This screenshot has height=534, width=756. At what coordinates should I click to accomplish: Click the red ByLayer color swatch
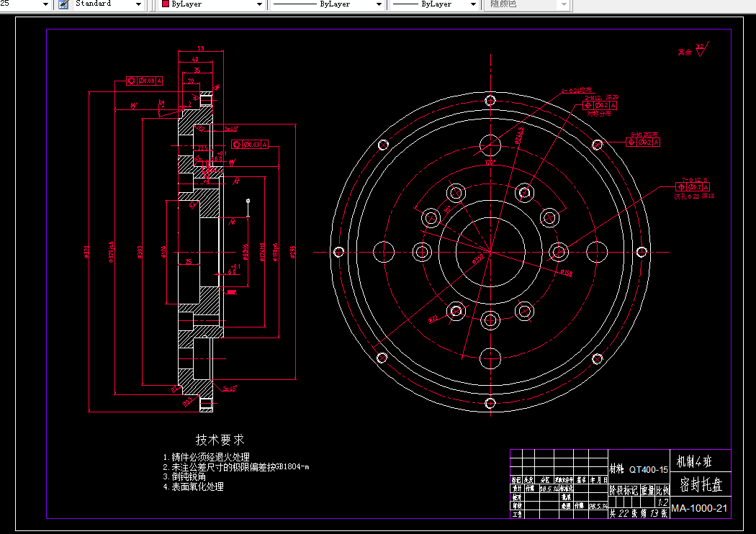tap(166, 4)
